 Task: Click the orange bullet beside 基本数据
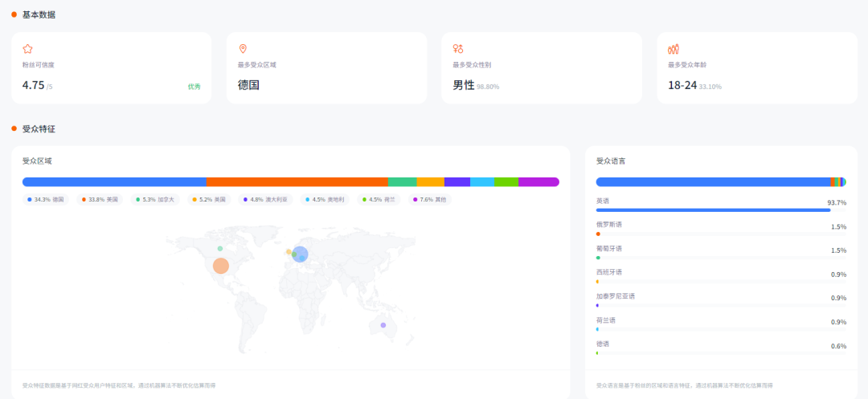pyautogui.click(x=14, y=15)
